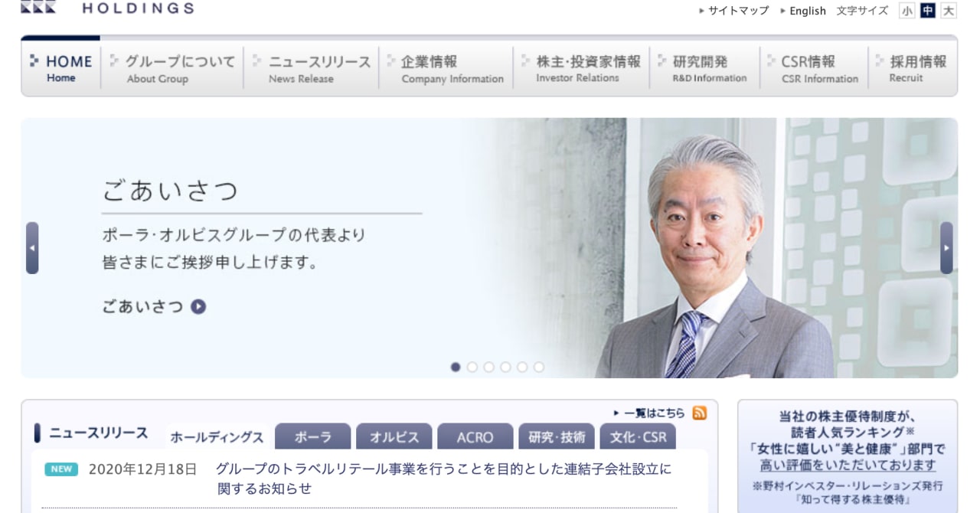Viewport: 980px width, 513px height.
Task: Set font size to small (小)
Action: point(907,11)
